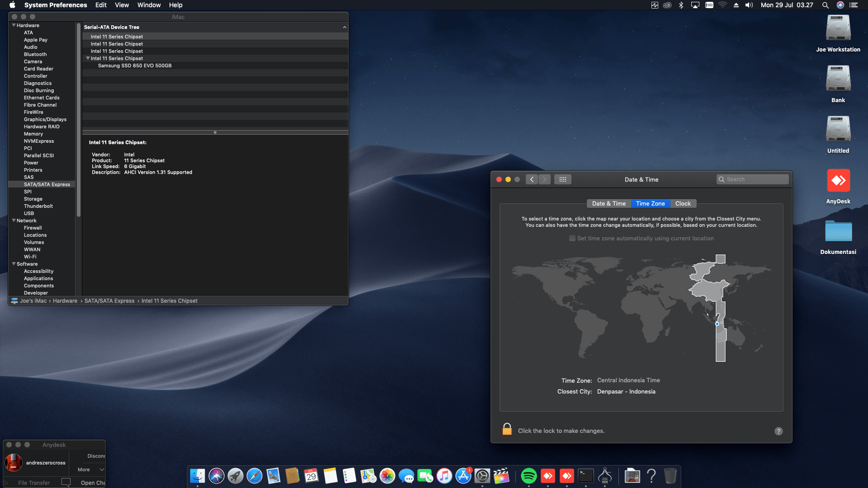This screenshot has height=488, width=868.
Task: Open Launchpad rocket icon in Dock
Action: pos(236,476)
